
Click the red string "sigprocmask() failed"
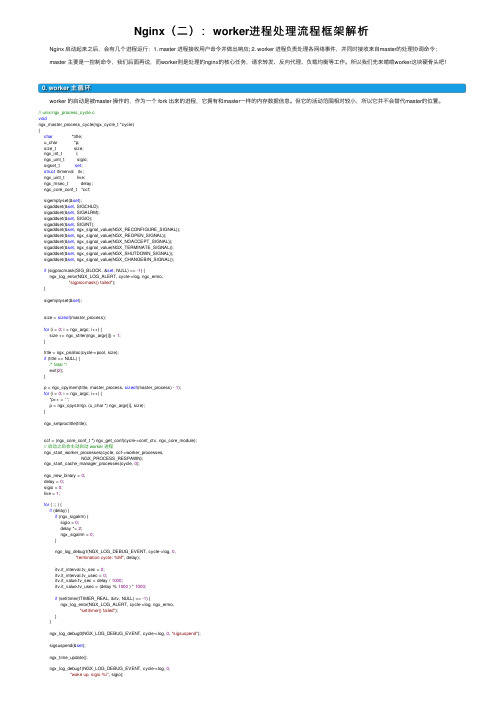pyautogui.click(x=91, y=282)
